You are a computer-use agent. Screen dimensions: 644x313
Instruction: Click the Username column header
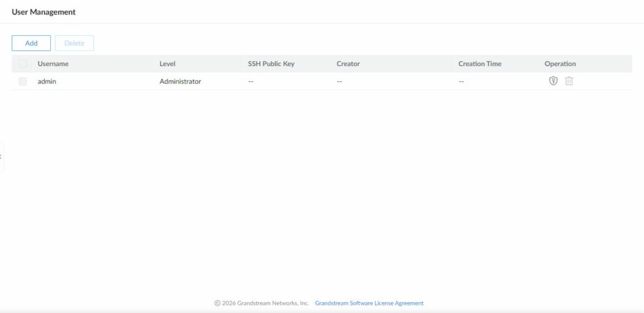pyautogui.click(x=53, y=64)
